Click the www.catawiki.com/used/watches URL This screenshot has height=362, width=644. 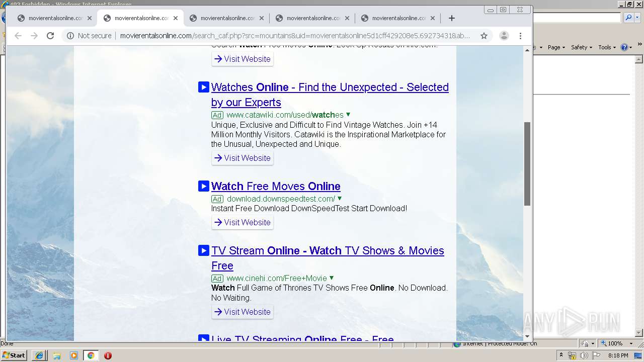point(285,115)
